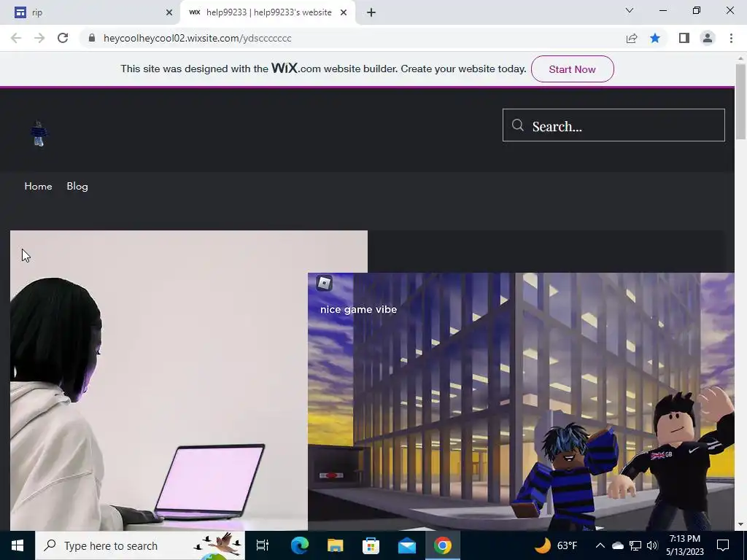
Task: Open the weather widget showing 63°F
Action: [556, 545]
